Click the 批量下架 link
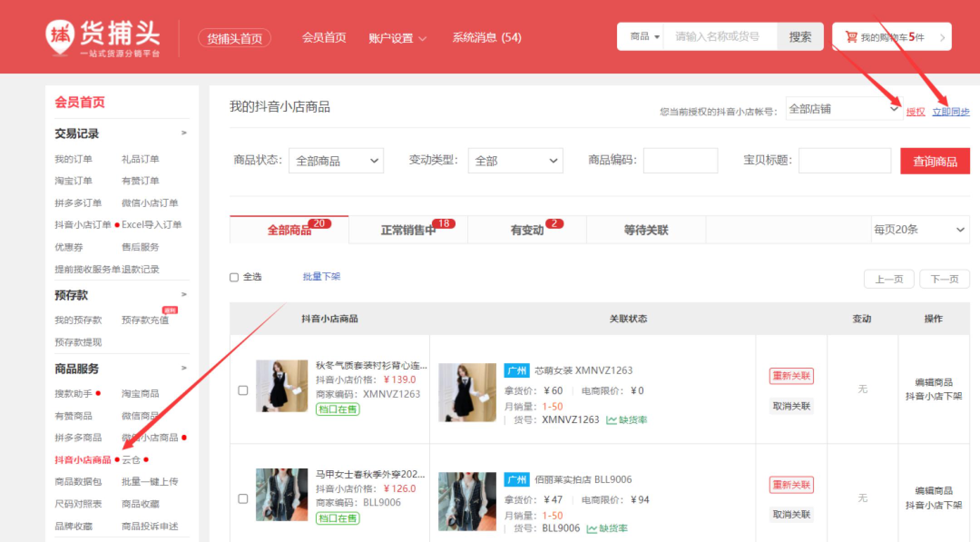The height and width of the screenshot is (542, 980). point(322,276)
